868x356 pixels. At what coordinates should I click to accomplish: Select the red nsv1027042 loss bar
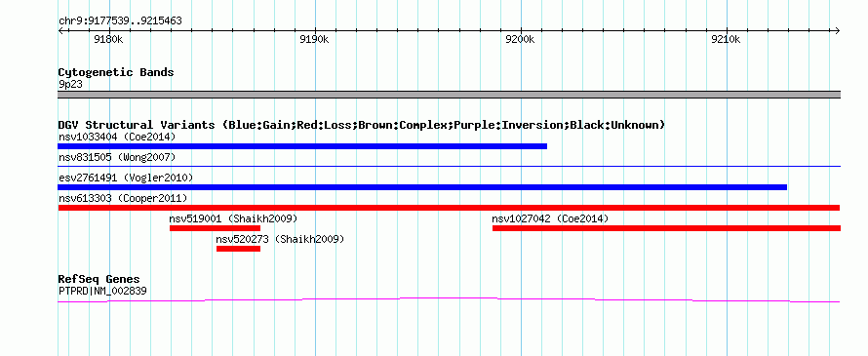pos(666,228)
